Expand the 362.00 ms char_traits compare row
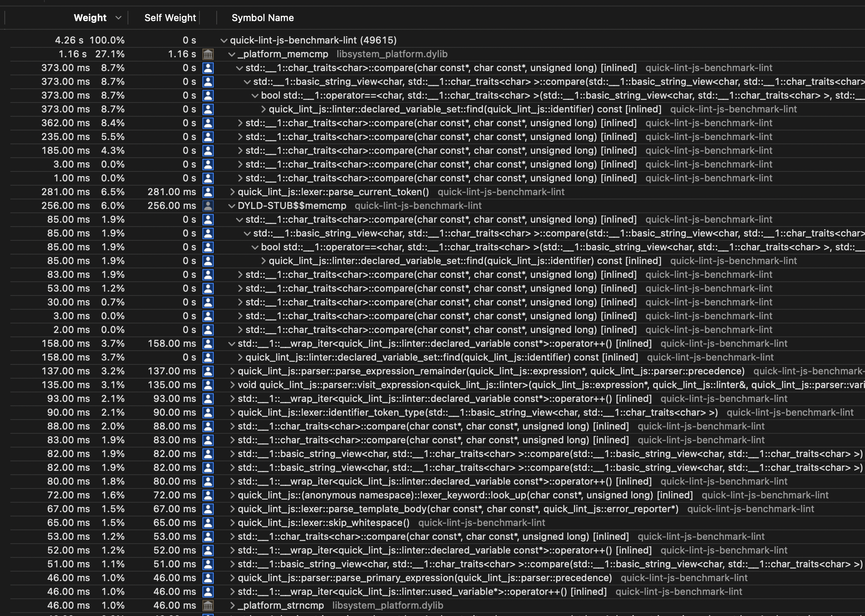Image resolution: width=865 pixels, height=616 pixels. (x=240, y=123)
